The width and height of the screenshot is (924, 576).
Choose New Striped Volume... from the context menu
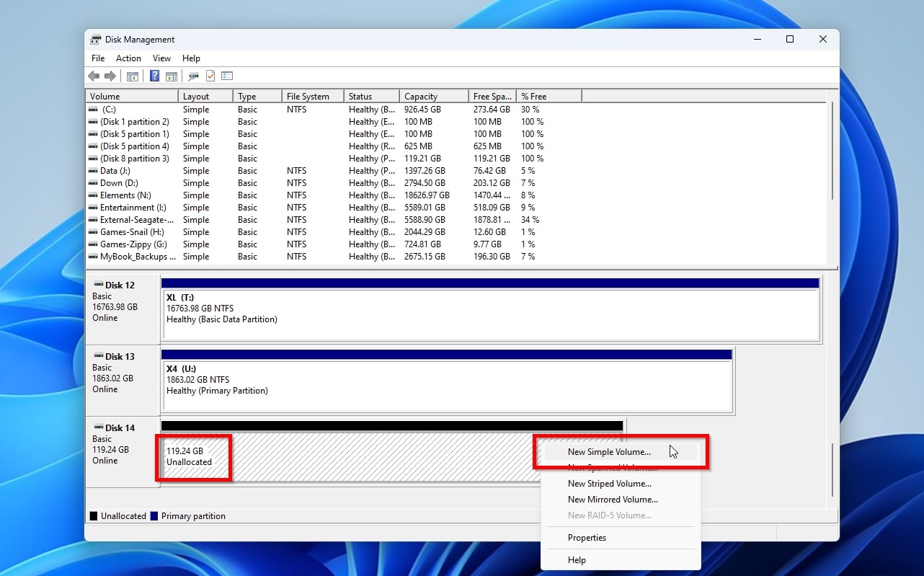click(621, 484)
